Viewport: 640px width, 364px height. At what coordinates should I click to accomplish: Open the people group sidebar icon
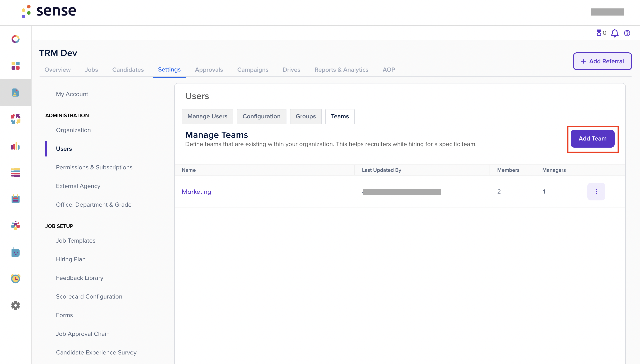point(16,225)
